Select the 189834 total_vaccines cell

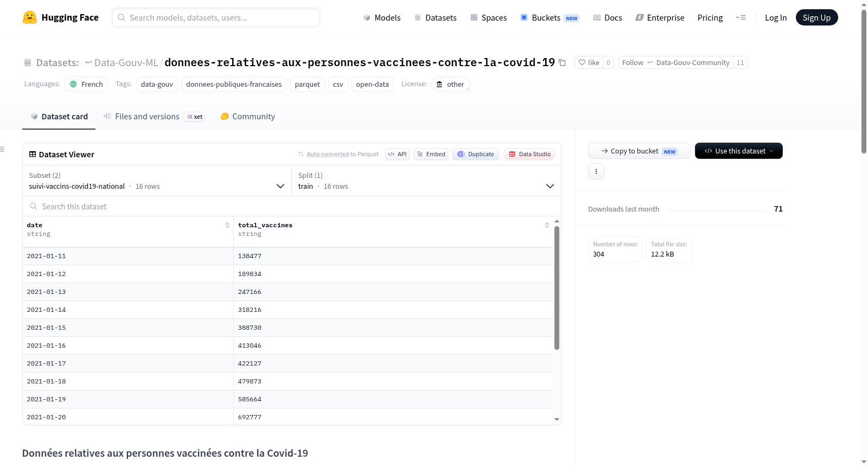click(x=393, y=274)
